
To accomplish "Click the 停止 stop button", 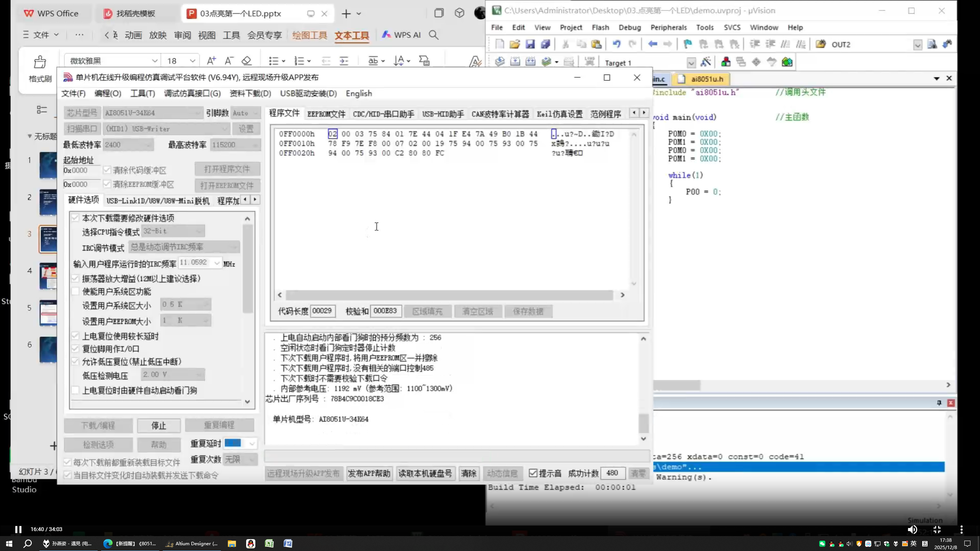I will (x=159, y=425).
